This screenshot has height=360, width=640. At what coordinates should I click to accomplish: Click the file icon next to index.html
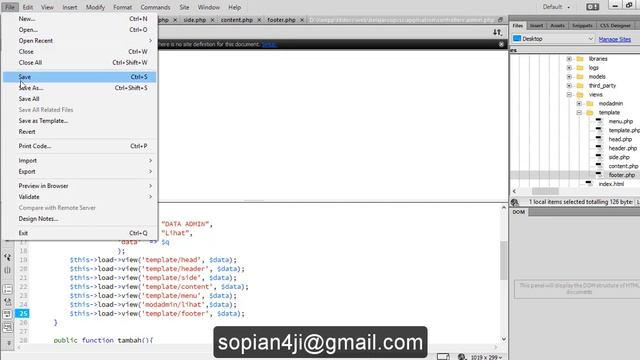coord(589,184)
